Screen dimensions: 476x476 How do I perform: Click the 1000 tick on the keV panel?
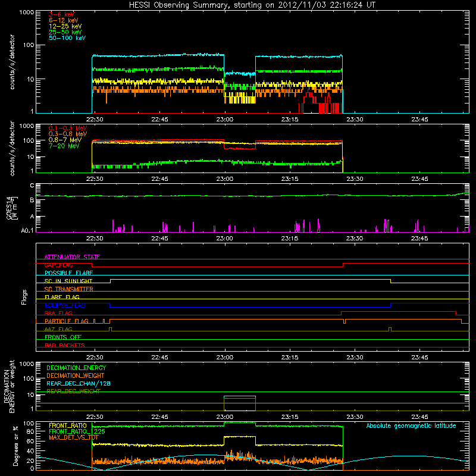point(27,12)
